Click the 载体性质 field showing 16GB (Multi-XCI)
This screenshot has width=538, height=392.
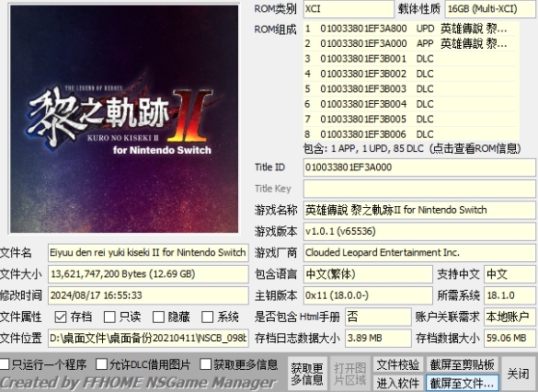[490, 9]
